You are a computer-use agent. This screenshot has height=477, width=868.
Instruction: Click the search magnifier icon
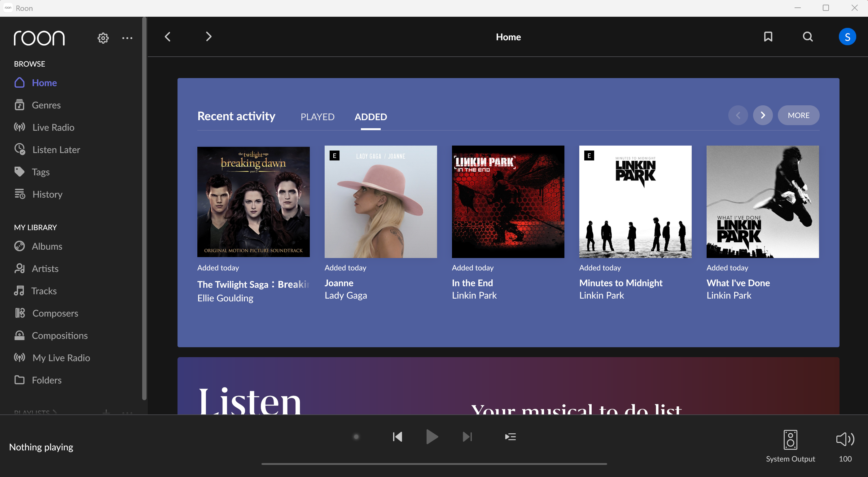pos(808,37)
